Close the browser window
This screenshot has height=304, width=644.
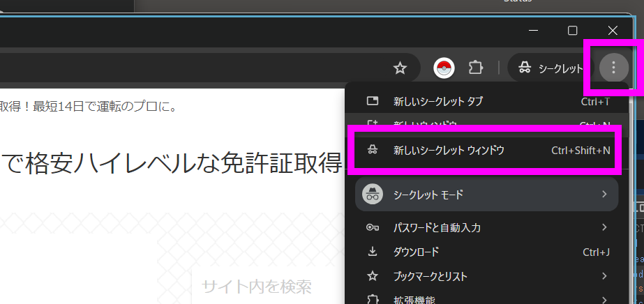(613, 30)
